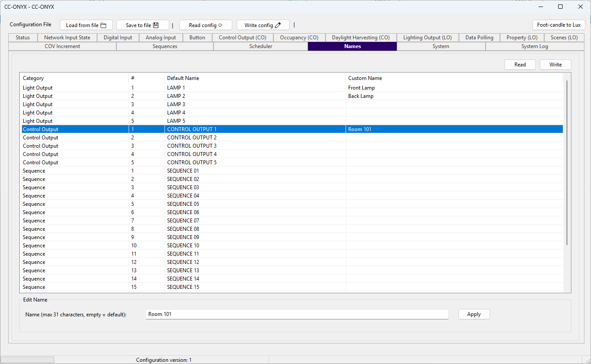
Task: Select the CONTROL OUTPUT 4 row
Action: [292, 154]
